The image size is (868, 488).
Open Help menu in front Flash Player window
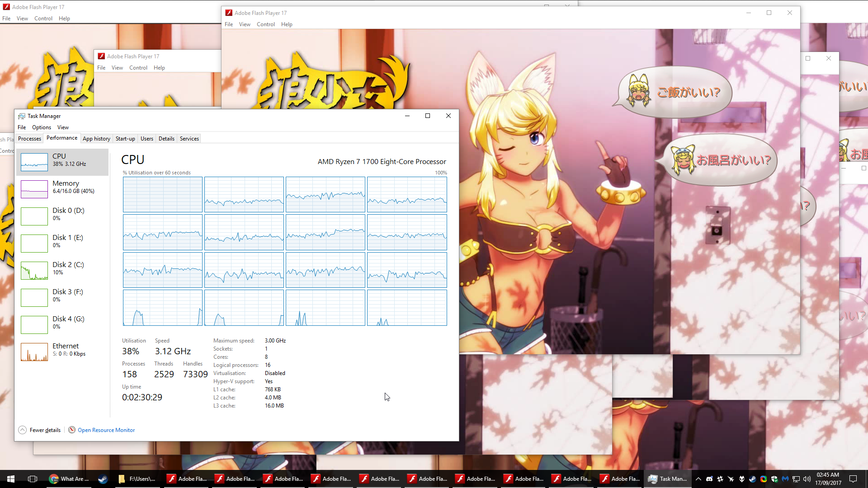[287, 24]
